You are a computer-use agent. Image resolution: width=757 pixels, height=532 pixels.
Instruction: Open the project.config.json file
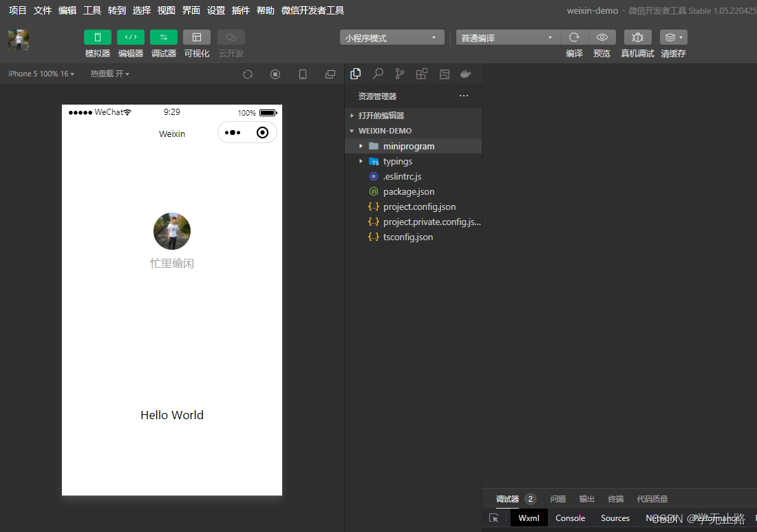(x=414, y=206)
